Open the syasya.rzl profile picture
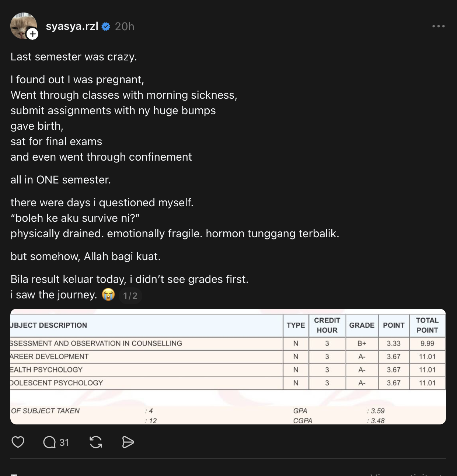Image resolution: width=457 pixels, height=476 pixels. 22,24
